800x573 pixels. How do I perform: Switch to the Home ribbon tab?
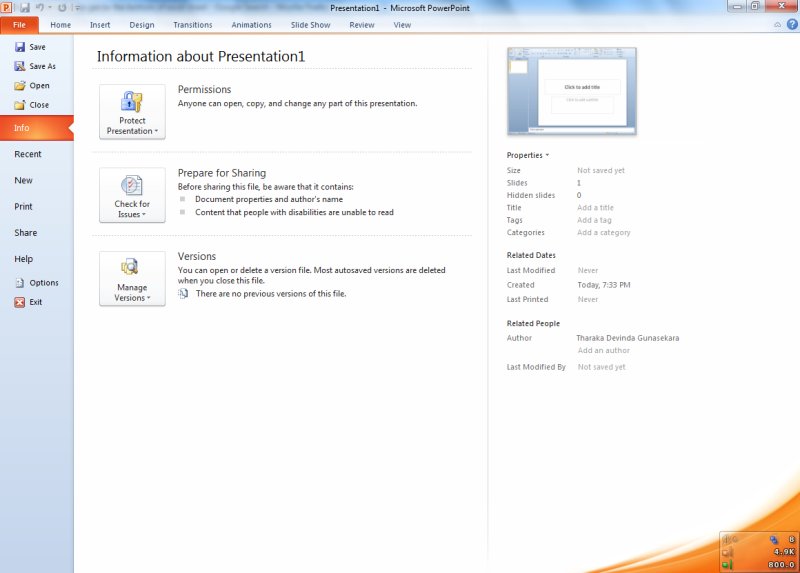tap(60, 25)
